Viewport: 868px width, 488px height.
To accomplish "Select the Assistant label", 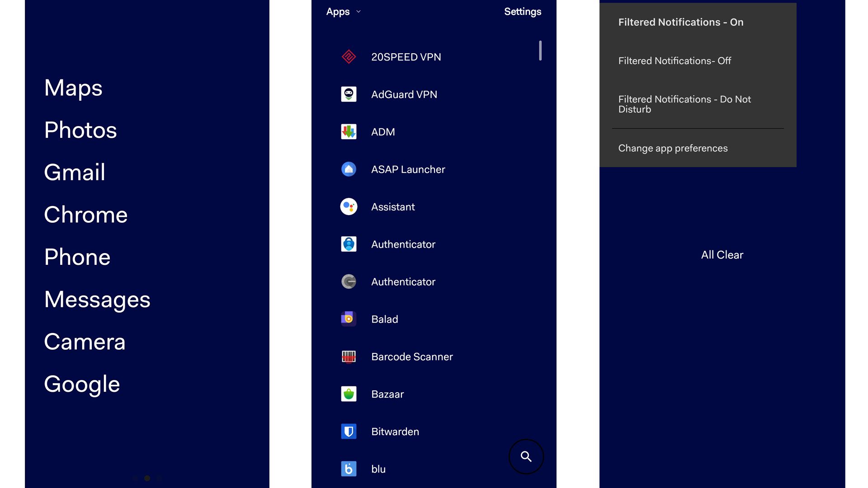I will 393,207.
